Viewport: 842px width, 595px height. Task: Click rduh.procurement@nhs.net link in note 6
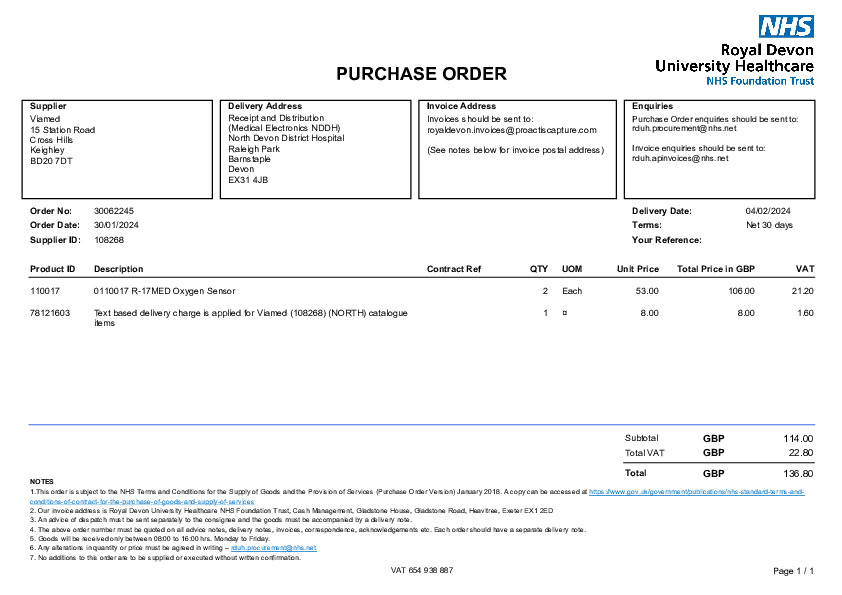pyautogui.click(x=273, y=548)
